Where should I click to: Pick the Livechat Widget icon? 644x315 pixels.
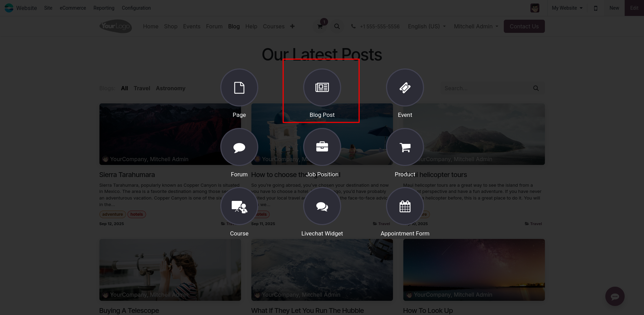(322, 206)
